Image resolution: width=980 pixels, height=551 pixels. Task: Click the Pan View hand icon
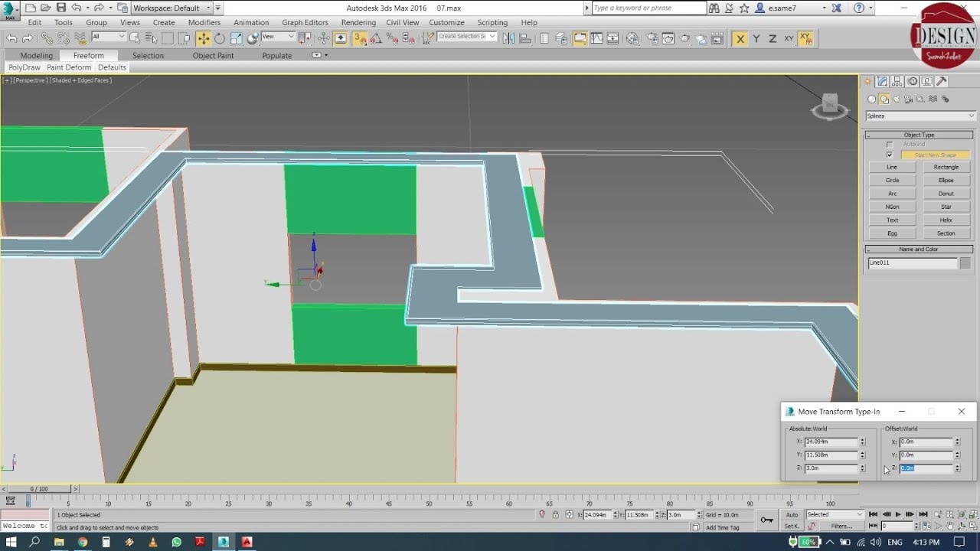tap(950, 527)
